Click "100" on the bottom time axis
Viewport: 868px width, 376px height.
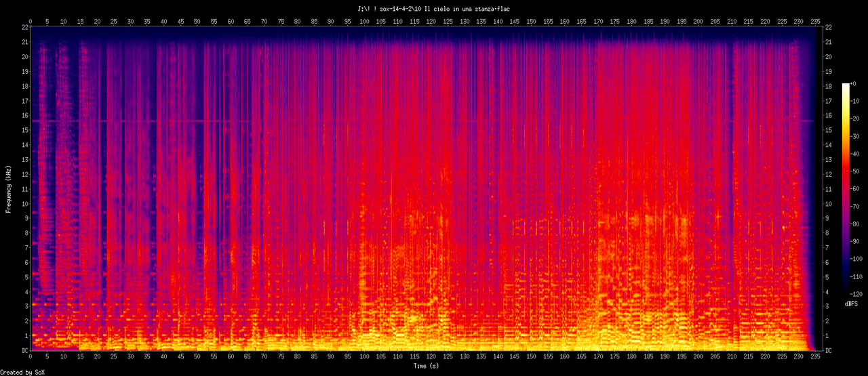[364, 358]
